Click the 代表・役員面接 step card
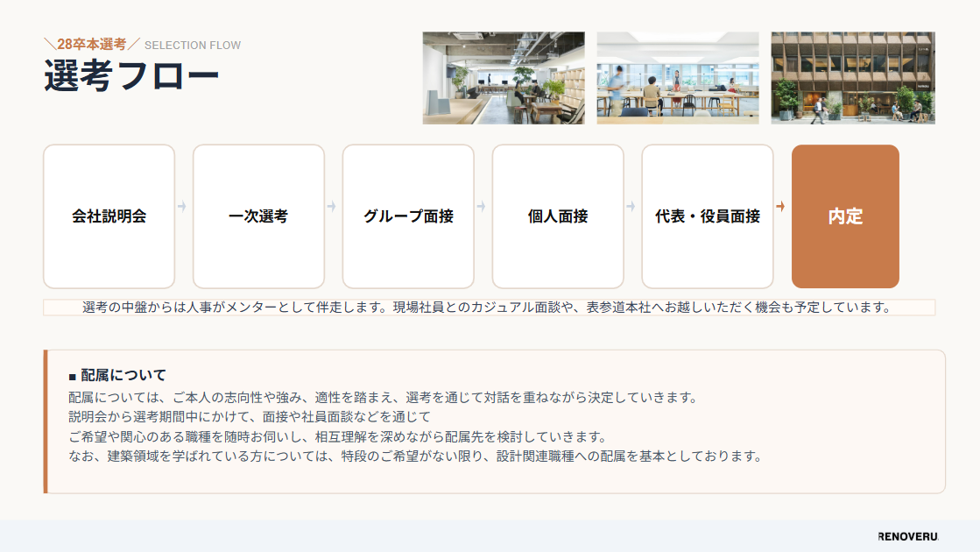The width and height of the screenshot is (980, 552). (x=708, y=216)
